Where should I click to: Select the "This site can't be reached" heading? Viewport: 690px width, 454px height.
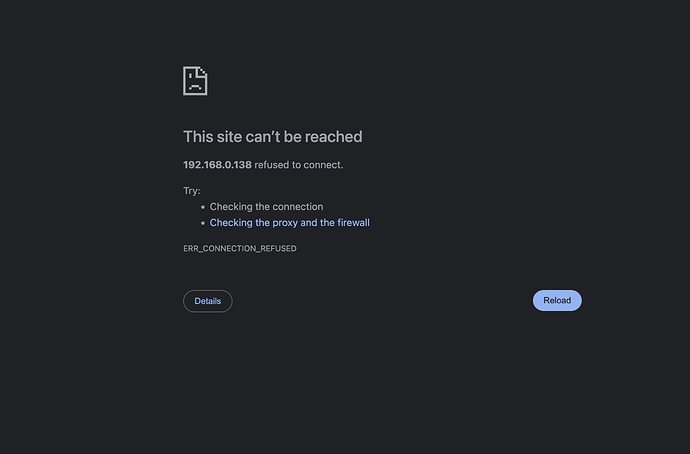273,136
